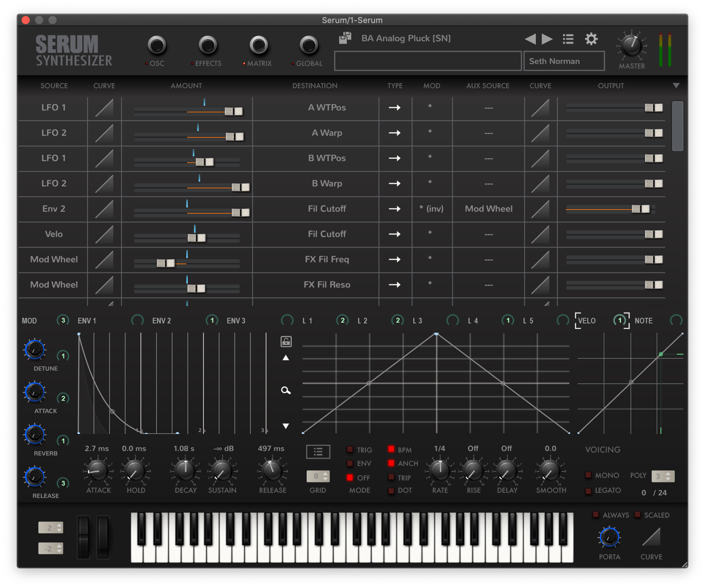Click the envelope zoom magnifier icon
The image size is (705, 588).
286,390
